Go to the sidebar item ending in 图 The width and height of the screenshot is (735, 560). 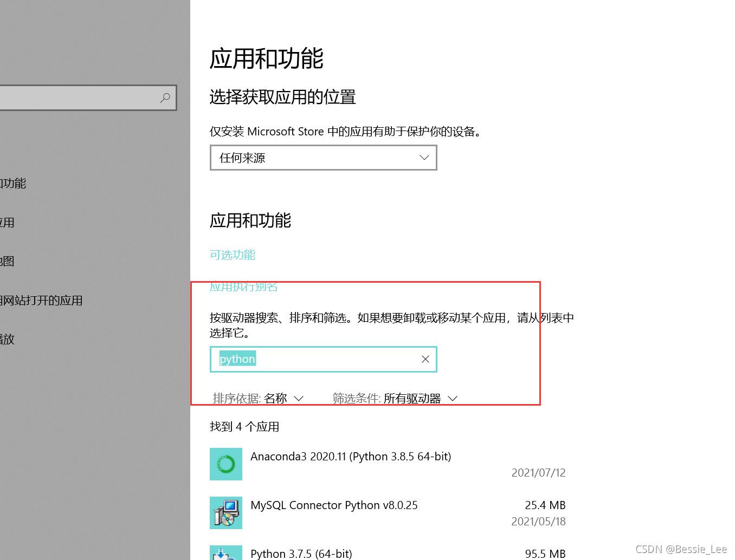(x=7, y=261)
